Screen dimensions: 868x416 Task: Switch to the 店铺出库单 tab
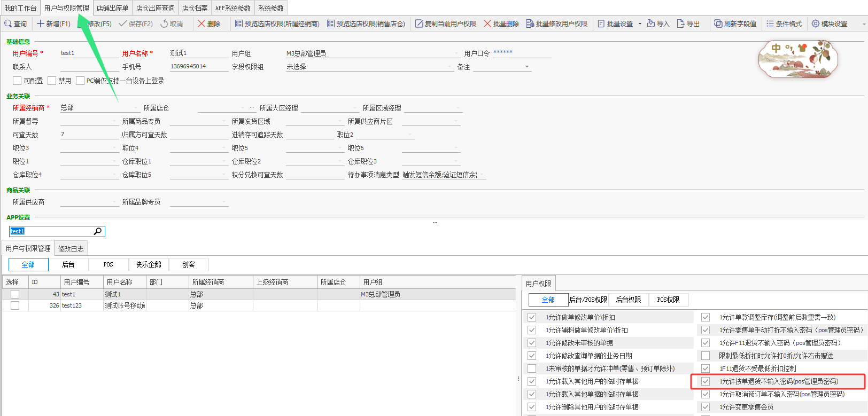112,8
